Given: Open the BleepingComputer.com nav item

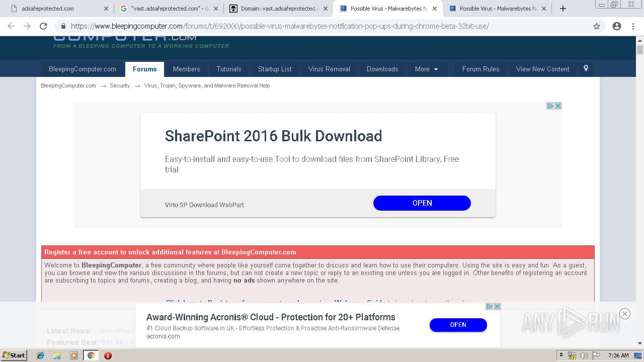Looking at the screenshot, I should (83, 69).
